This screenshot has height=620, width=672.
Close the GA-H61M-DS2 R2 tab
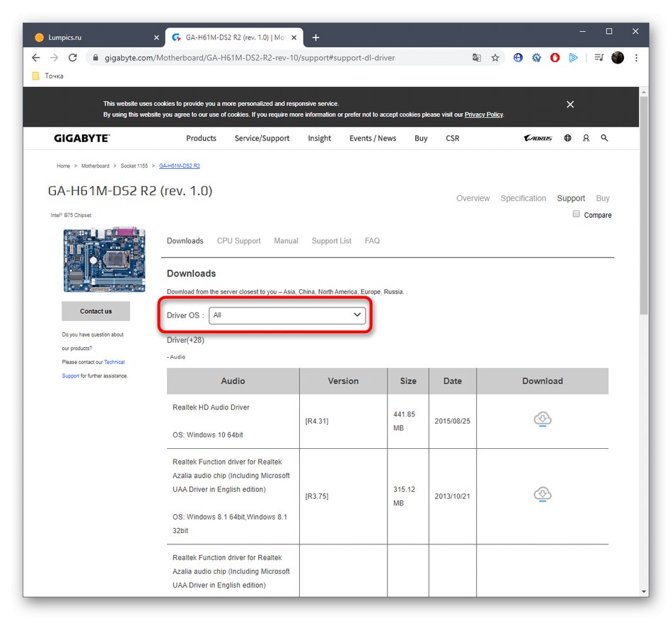tap(294, 37)
